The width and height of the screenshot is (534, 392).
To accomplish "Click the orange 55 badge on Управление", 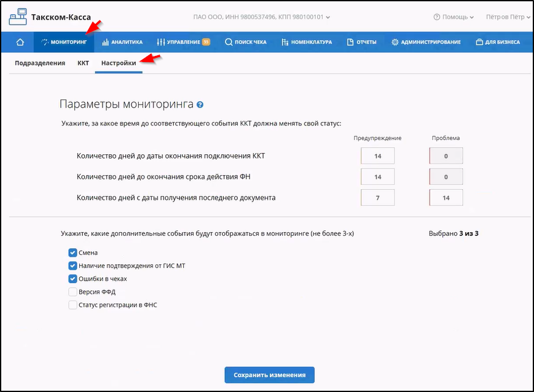I will [206, 42].
